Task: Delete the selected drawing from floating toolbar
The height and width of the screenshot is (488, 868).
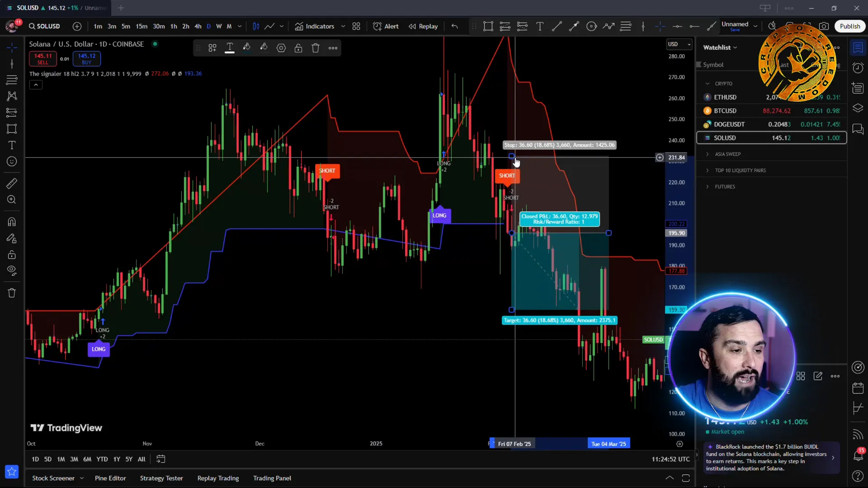Action: pos(316,48)
